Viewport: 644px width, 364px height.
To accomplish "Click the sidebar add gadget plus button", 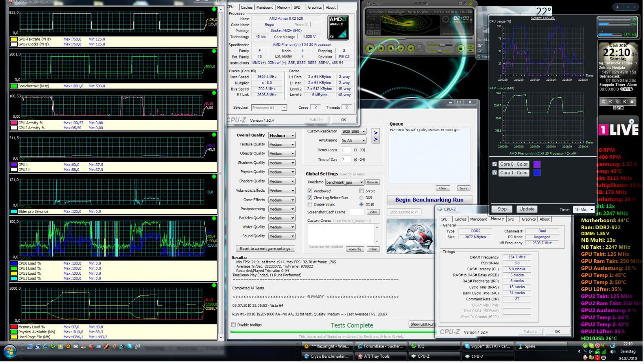I will pyautogui.click(x=618, y=7).
